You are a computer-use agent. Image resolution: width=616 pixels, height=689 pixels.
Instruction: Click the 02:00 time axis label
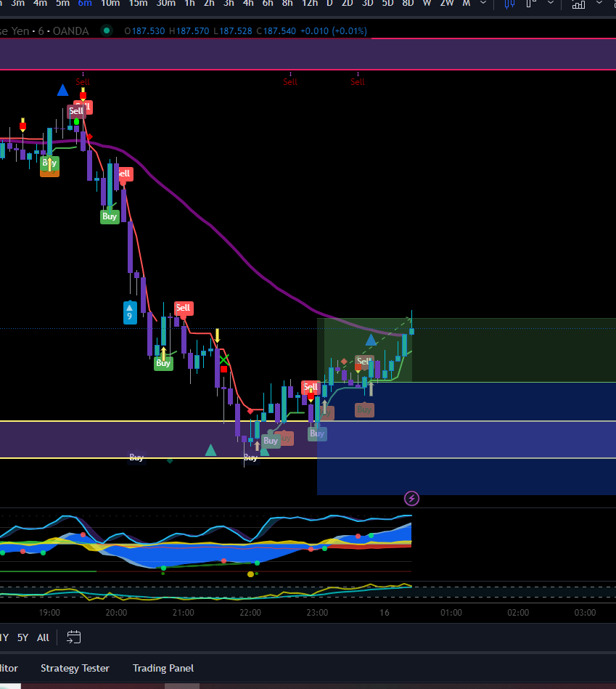point(518,613)
